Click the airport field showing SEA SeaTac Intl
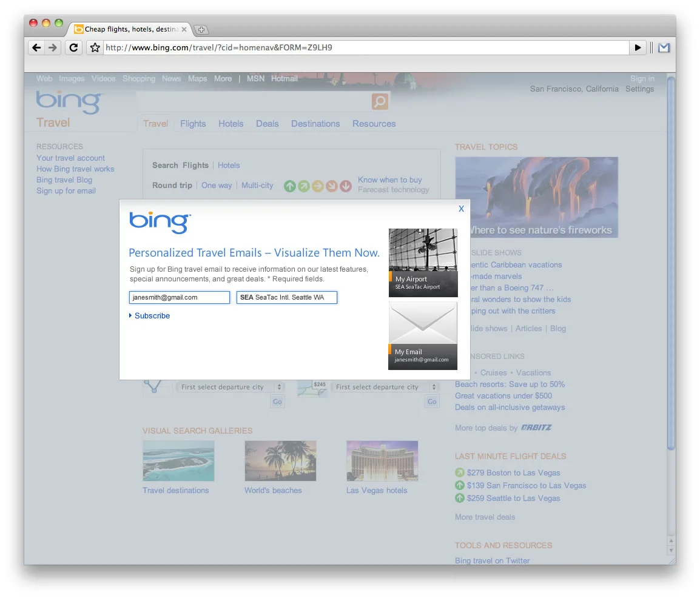 (x=286, y=297)
